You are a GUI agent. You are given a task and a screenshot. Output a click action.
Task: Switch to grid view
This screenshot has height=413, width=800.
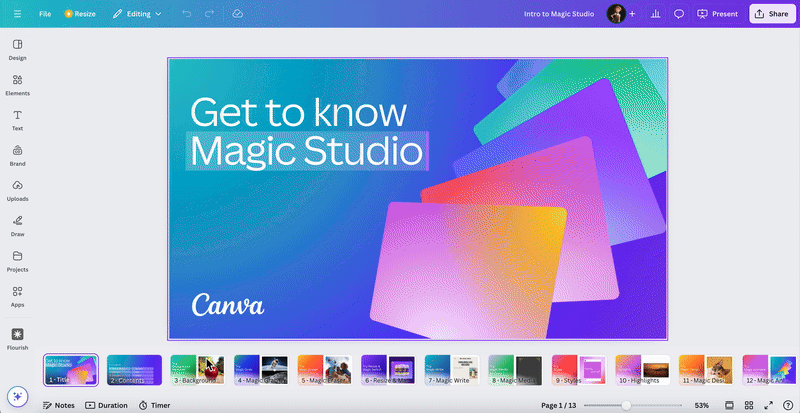(x=748, y=405)
